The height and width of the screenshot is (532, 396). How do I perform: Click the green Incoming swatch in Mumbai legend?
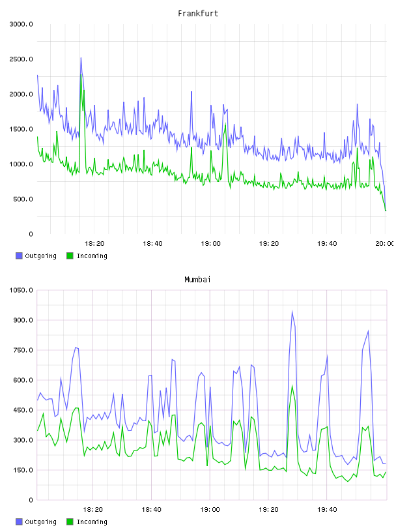pyautogui.click(x=70, y=522)
